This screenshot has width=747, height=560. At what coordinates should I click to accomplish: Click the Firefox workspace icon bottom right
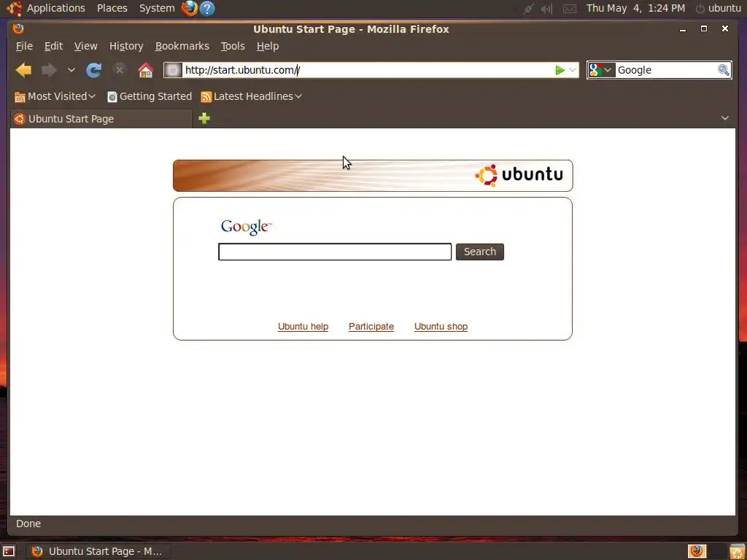click(x=697, y=551)
